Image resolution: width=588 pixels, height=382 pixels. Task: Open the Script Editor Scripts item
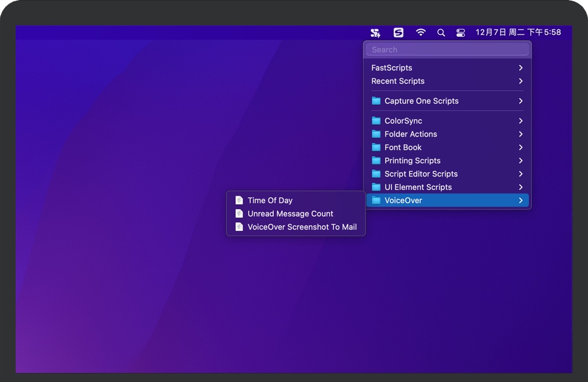421,174
